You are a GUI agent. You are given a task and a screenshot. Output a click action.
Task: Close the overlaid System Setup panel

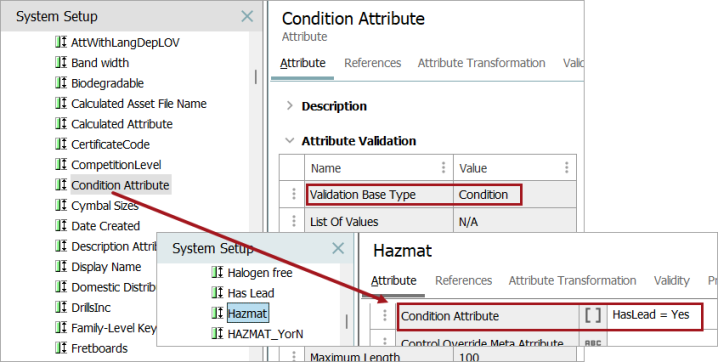coord(338,248)
